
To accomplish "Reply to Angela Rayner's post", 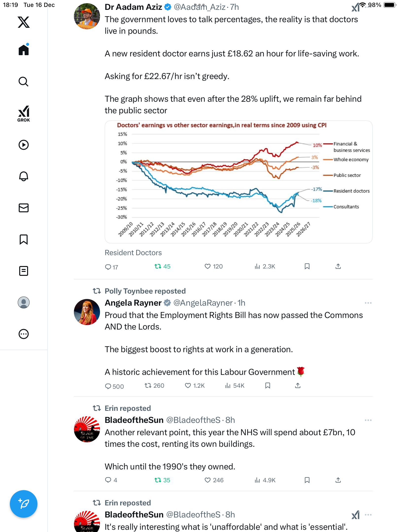I will pyautogui.click(x=108, y=386).
